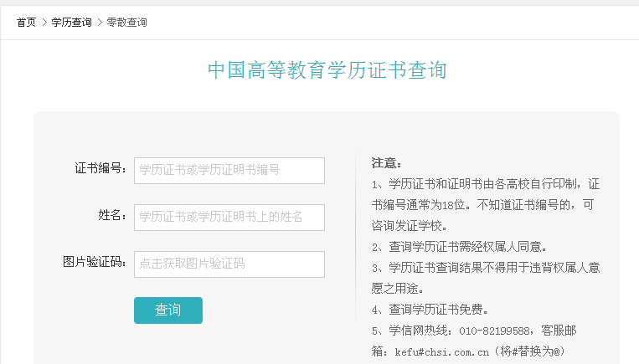639x364 pixels.
Task: Click the 注意 notes heading
Action: (386, 163)
